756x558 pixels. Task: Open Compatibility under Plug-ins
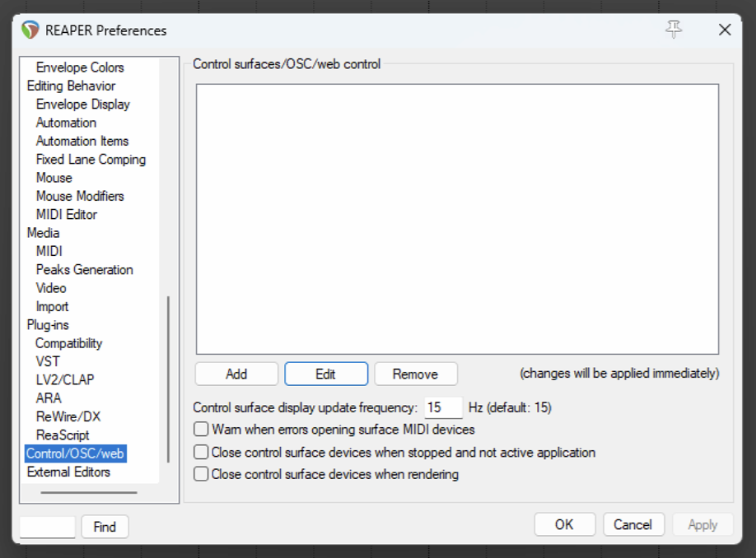pyautogui.click(x=69, y=343)
